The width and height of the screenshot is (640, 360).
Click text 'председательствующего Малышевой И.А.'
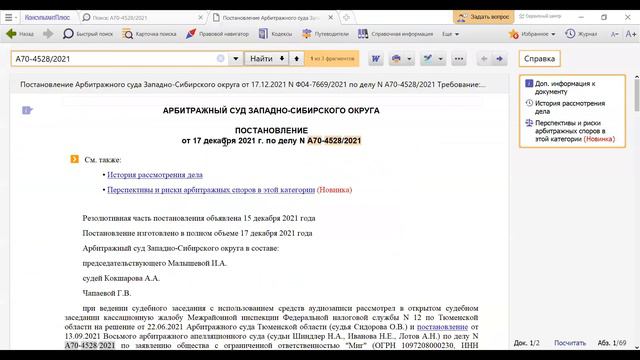click(154, 263)
